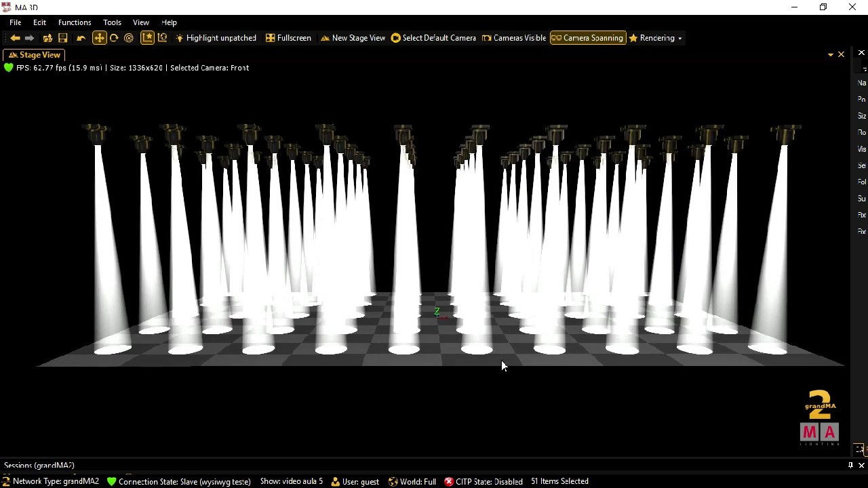The width and height of the screenshot is (868, 488).
Task: Open the Rendering dropdown
Action: click(656, 38)
